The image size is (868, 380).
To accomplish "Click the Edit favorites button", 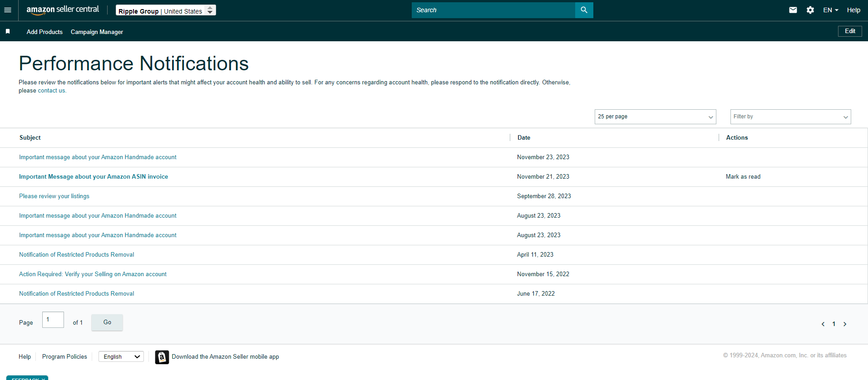I will point(850,31).
